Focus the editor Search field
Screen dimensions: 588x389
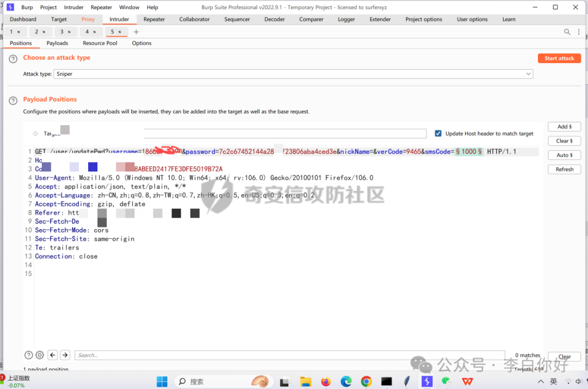(290, 355)
